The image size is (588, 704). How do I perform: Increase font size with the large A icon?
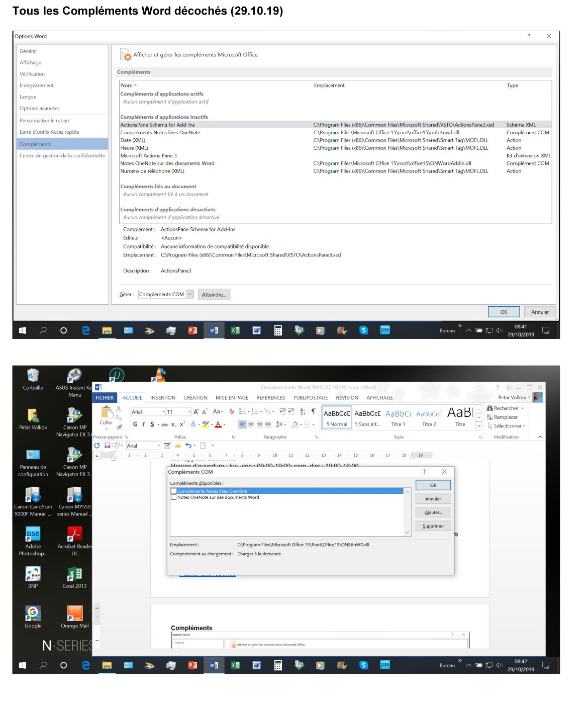196,411
